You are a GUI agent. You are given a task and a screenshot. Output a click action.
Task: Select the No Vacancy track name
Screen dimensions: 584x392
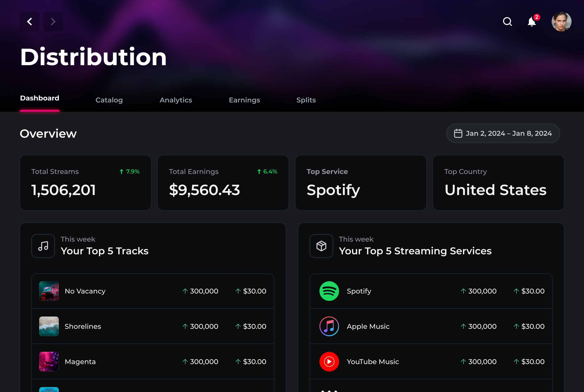click(x=85, y=291)
